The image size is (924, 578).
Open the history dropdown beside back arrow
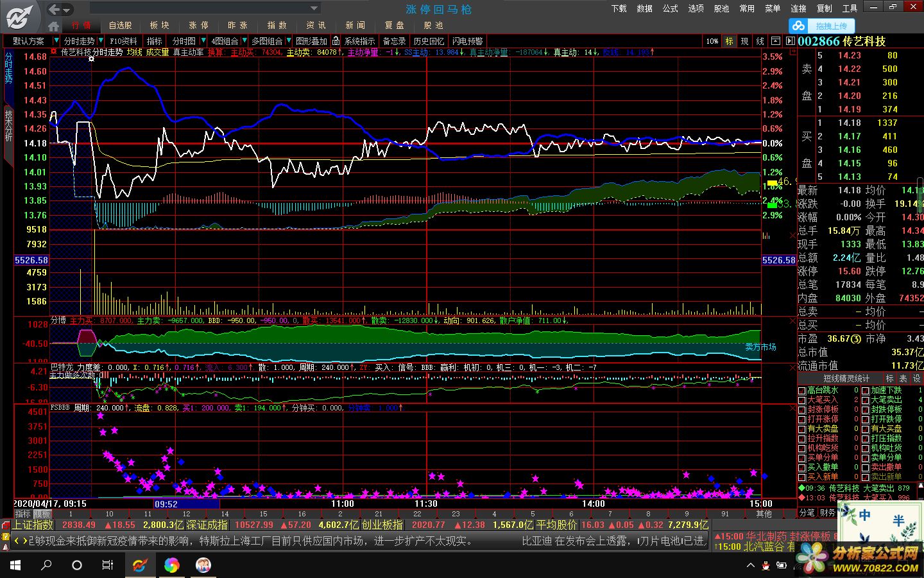tap(67, 10)
